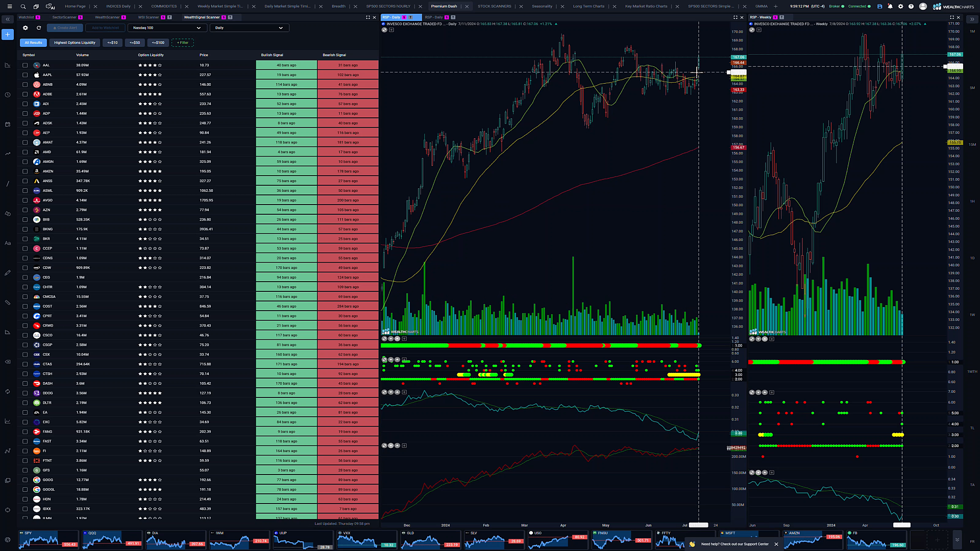Open the SPY mini chart in ticker bar
This screenshot has height=551, width=980.
pos(48,540)
